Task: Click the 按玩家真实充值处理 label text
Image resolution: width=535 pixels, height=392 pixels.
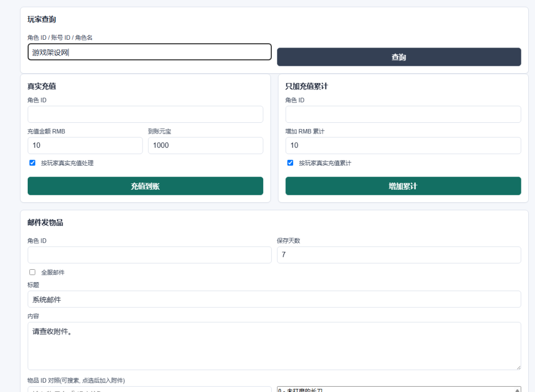Action: tap(67, 163)
